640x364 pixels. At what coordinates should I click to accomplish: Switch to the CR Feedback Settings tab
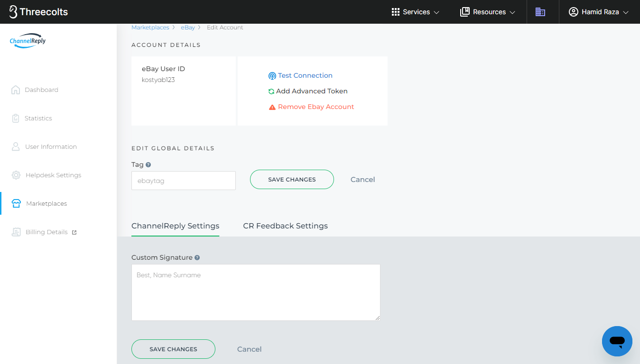pyautogui.click(x=285, y=226)
